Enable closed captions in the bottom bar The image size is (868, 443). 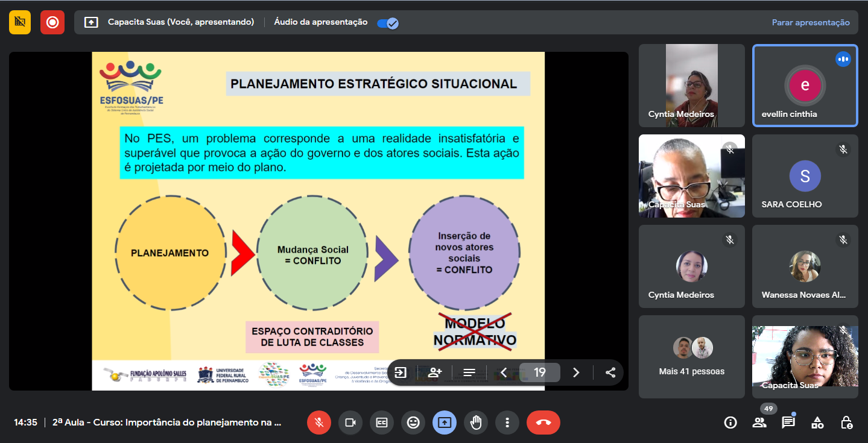[x=382, y=423]
